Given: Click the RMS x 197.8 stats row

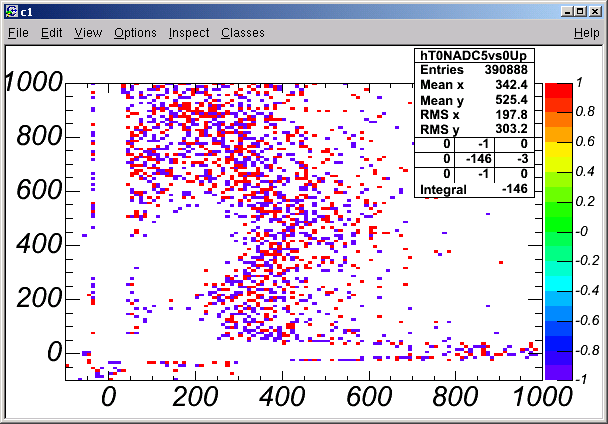Looking at the screenshot, I should 474,115.
